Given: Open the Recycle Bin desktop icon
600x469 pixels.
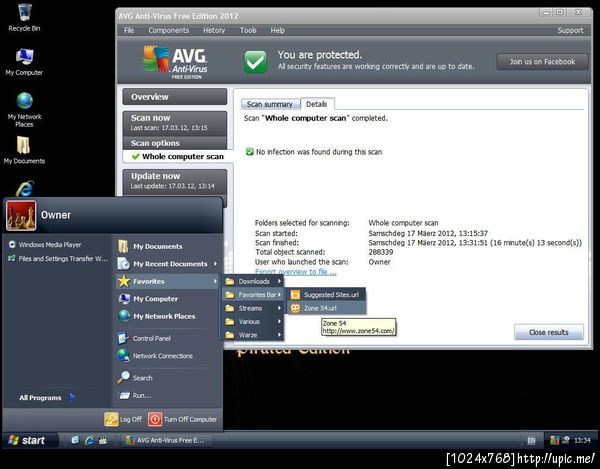Looking at the screenshot, I should click(24, 18).
